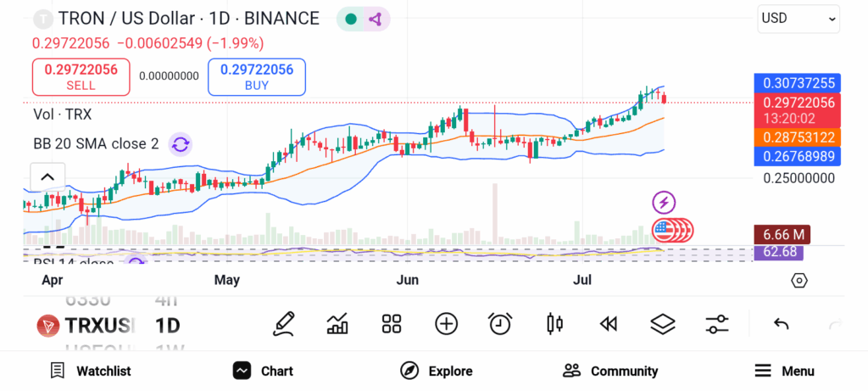Open the Watchlist tab
This screenshot has height=391, width=868.
[90, 371]
